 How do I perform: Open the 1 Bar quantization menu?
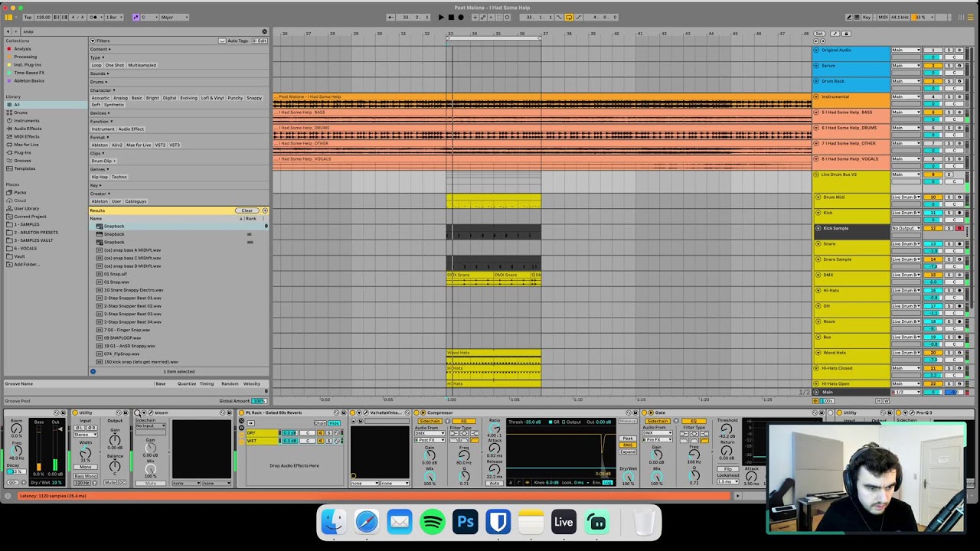[115, 17]
